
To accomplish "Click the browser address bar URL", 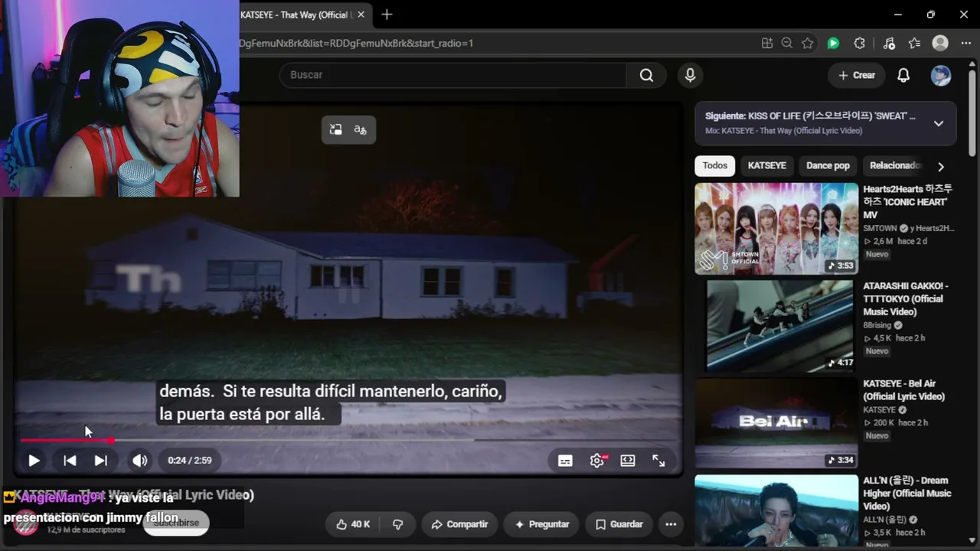I will pyautogui.click(x=356, y=44).
